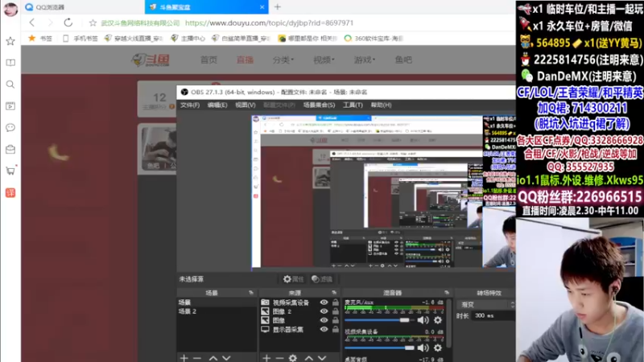Go to the Douyu 首页 link
644x362 pixels.
click(208, 60)
